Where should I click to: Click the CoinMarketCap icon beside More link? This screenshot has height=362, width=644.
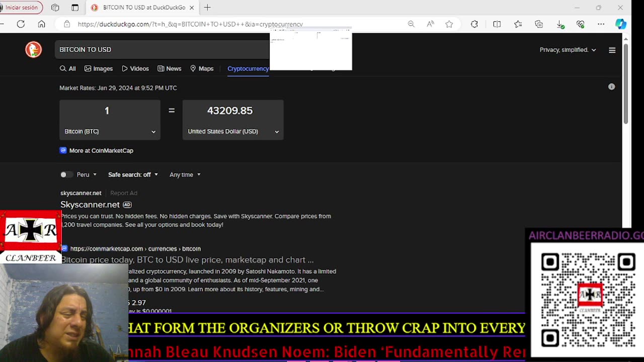click(63, 150)
